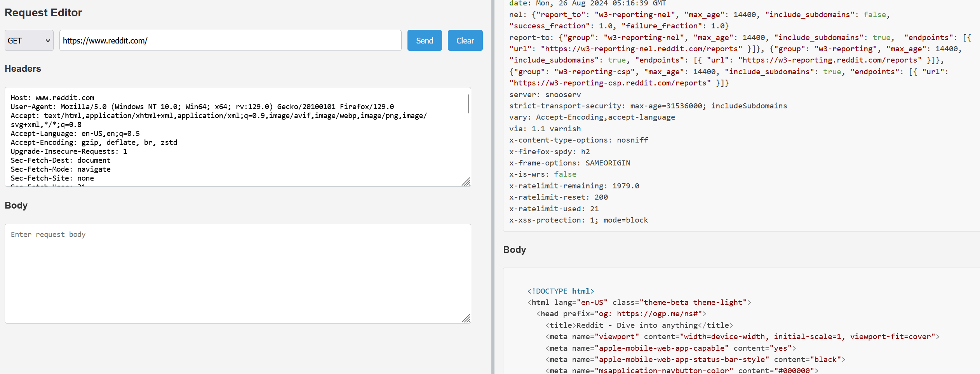Click the 'Accept-Encoding' header line
The width and height of the screenshot is (980, 374).
94,143
